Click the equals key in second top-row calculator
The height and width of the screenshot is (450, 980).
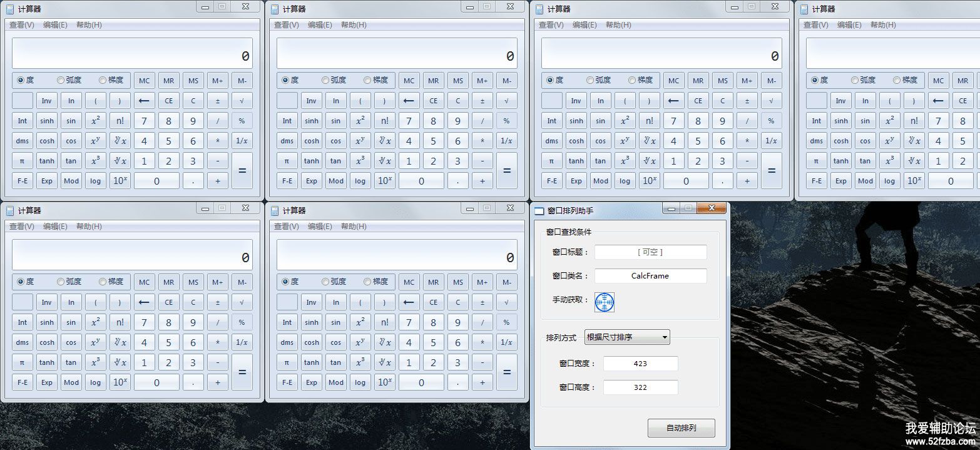pos(506,171)
